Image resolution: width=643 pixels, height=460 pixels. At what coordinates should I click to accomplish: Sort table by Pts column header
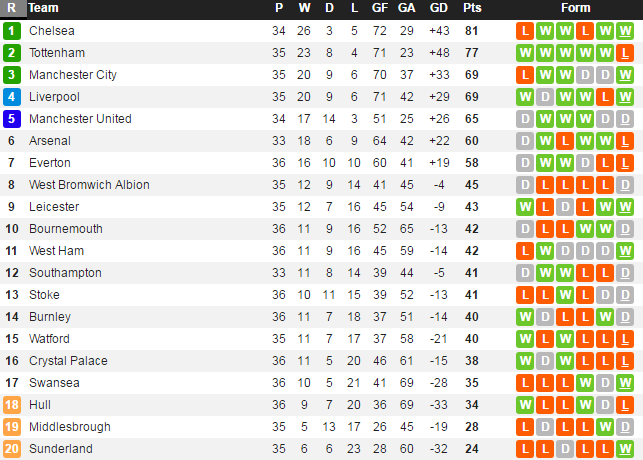[x=472, y=8]
